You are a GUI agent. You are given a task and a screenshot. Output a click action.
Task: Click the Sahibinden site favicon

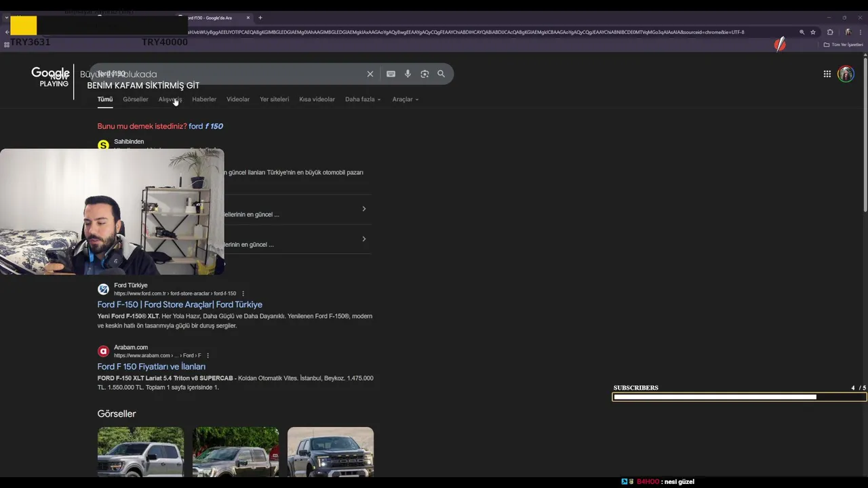[103, 145]
